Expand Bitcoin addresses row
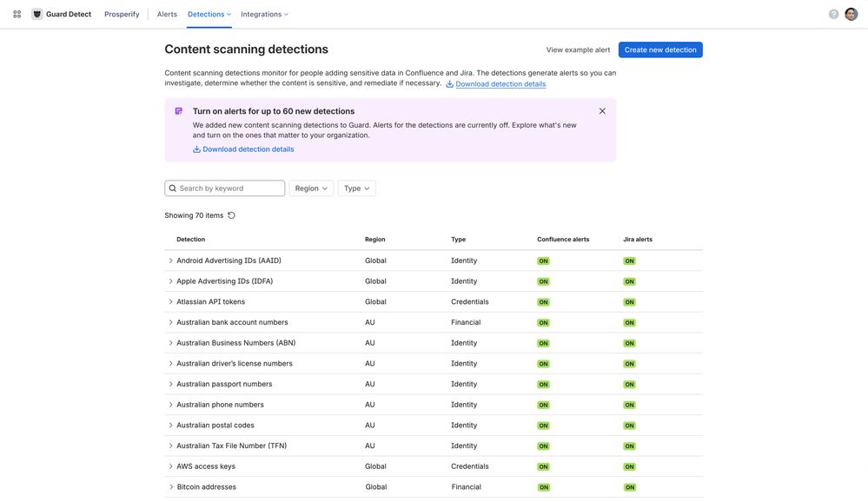Viewport: 868px width, 502px height. (x=170, y=487)
